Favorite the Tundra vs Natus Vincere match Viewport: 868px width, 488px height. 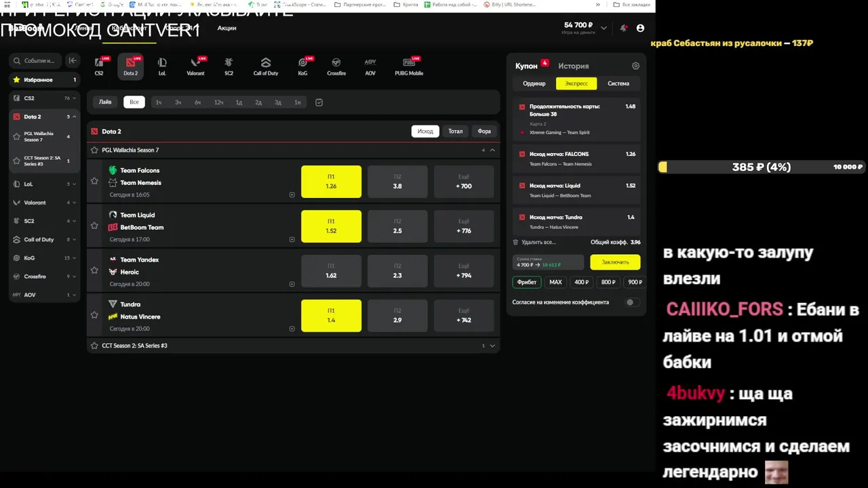tap(94, 315)
